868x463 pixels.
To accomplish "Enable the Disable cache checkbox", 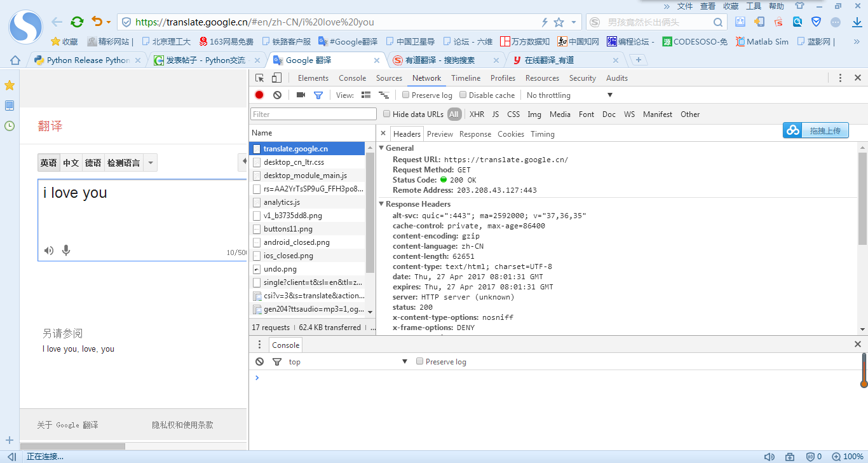I will point(463,95).
